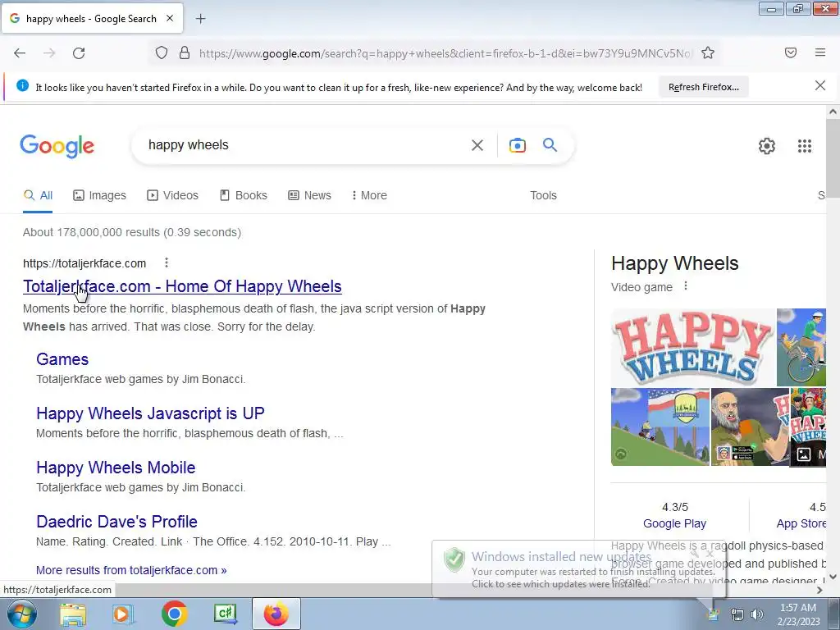Click the Refresh Firefox... button
The width and height of the screenshot is (840, 630).
[x=703, y=87]
